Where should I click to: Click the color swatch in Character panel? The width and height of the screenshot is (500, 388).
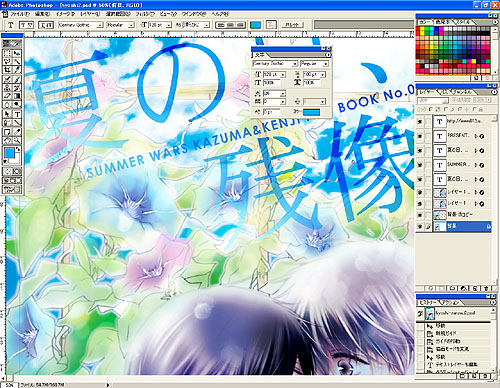click(x=311, y=112)
